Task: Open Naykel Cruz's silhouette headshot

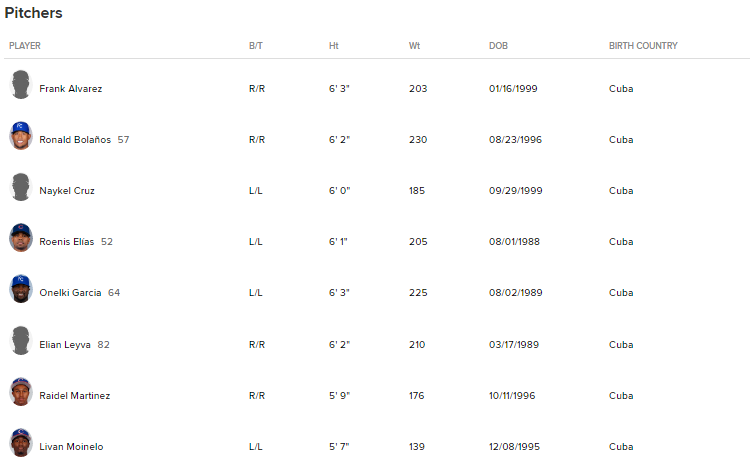Action: (21, 187)
